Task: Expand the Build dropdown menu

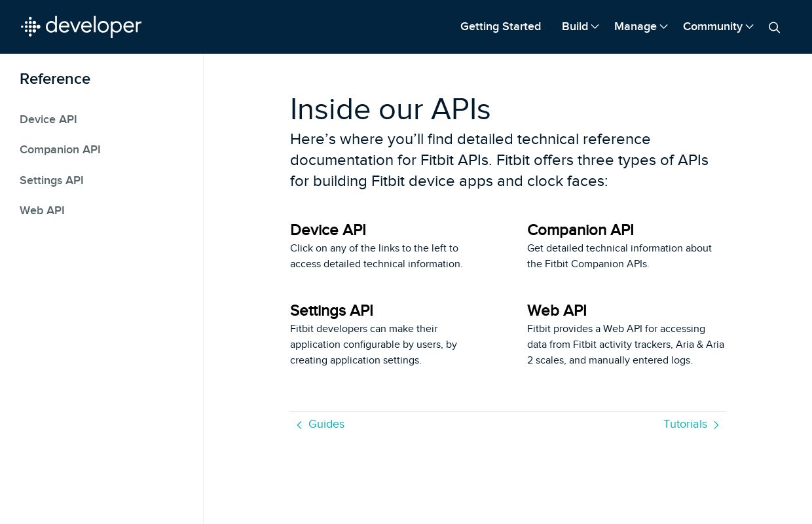Action: pos(580,27)
